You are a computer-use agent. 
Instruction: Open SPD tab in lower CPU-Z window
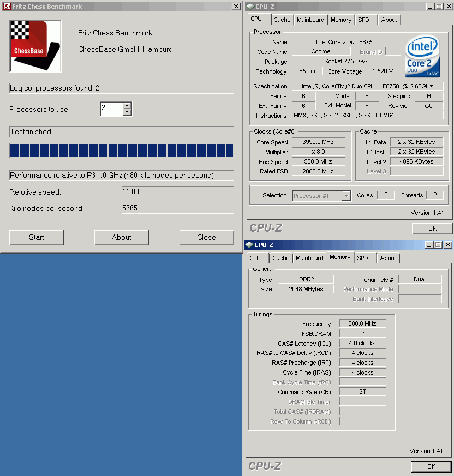pyautogui.click(x=365, y=258)
